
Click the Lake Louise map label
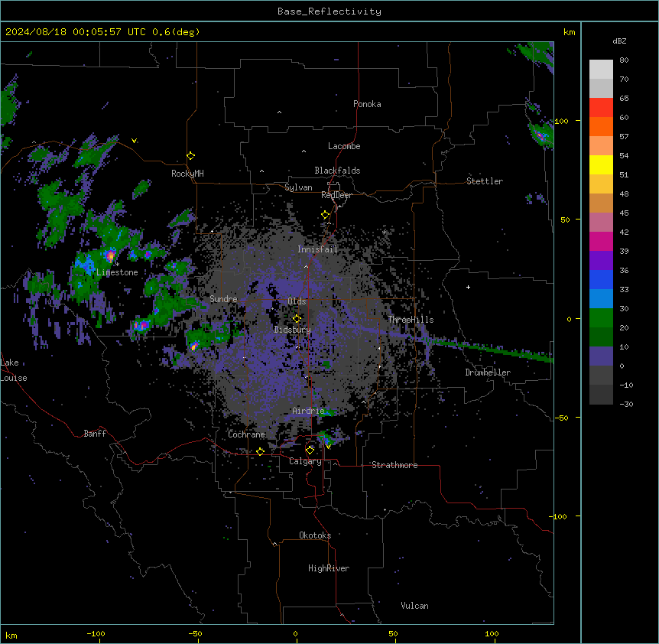(x=14, y=370)
